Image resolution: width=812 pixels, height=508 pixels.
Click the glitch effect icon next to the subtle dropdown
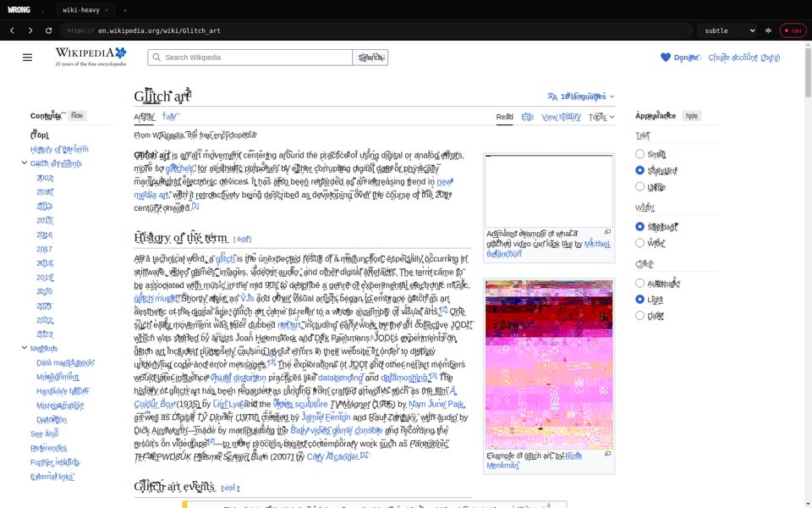(x=768, y=30)
